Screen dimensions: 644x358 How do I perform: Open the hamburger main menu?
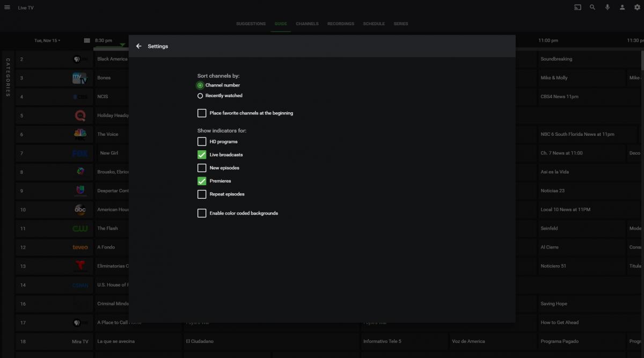pyautogui.click(x=7, y=8)
